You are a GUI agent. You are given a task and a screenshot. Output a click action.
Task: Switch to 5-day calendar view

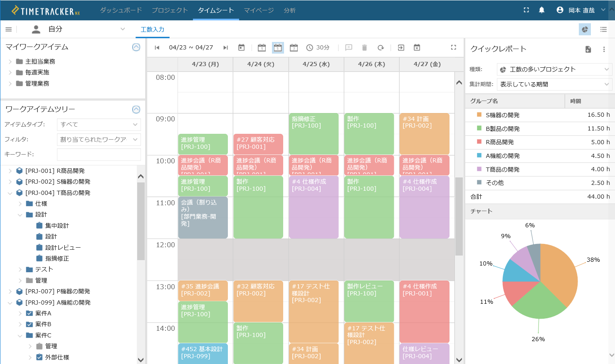(278, 48)
